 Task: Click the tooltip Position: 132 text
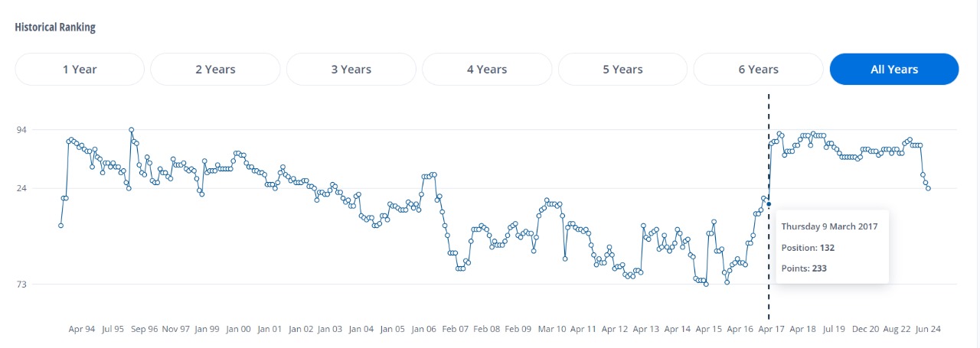coord(808,248)
